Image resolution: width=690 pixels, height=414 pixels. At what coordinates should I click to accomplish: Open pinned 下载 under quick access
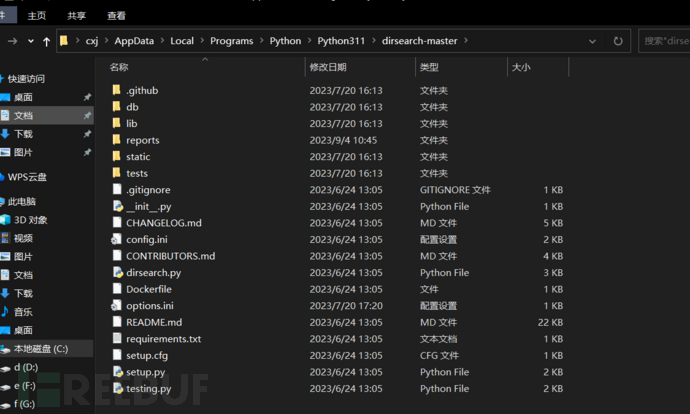(23, 134)
